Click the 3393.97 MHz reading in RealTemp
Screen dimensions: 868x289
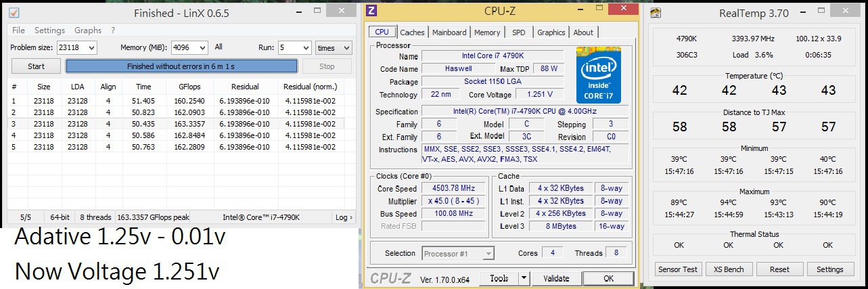point(753,39)
